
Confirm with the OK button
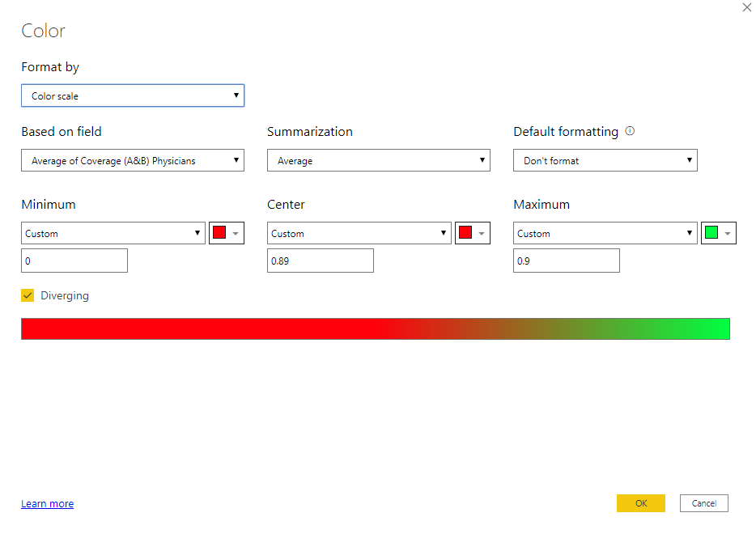tap(641, 503)
